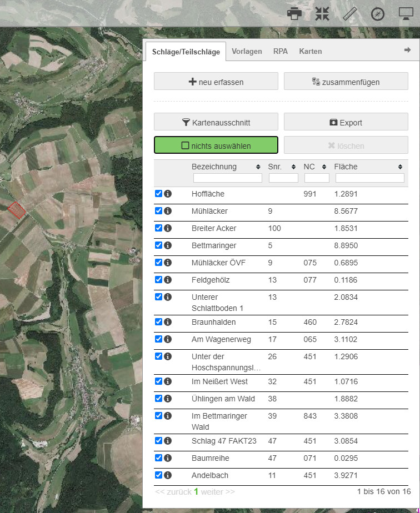The width and height of the screenshot is (420, 513).
Task: Show info for Mühläcker ÖVF
Action: coord(168,263)
